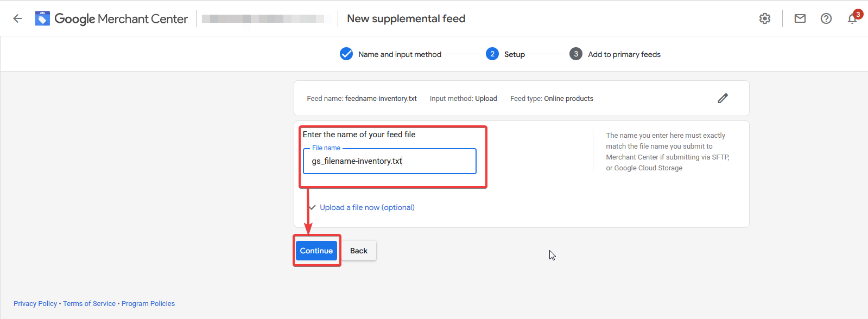Go to Name and input method step

(400, 54)
